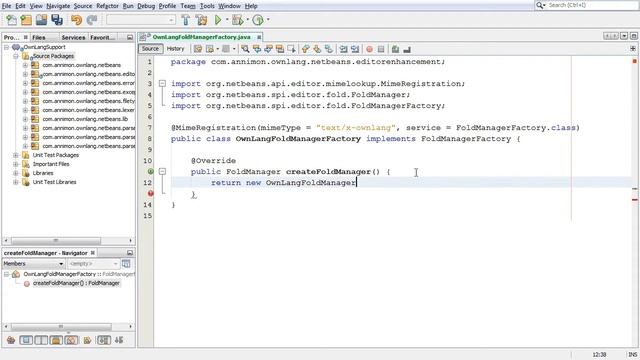Click the Open Project toolbar icon
This screenshot has height=360, width=640.
point(41,20)
